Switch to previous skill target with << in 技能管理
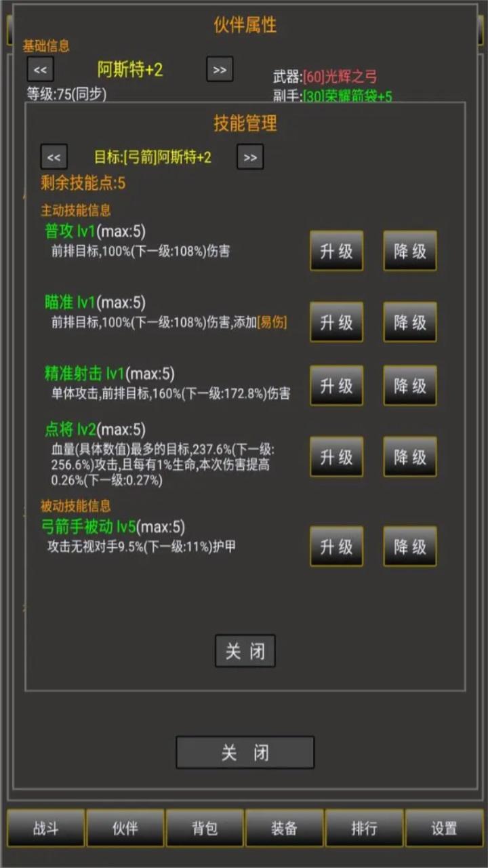Viewport: 488px width, 868px height. coord(54,157)
